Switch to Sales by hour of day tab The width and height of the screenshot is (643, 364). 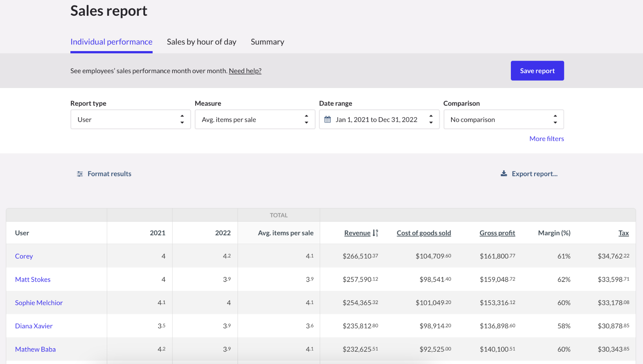pyautogui.click(x=201, y=42)
